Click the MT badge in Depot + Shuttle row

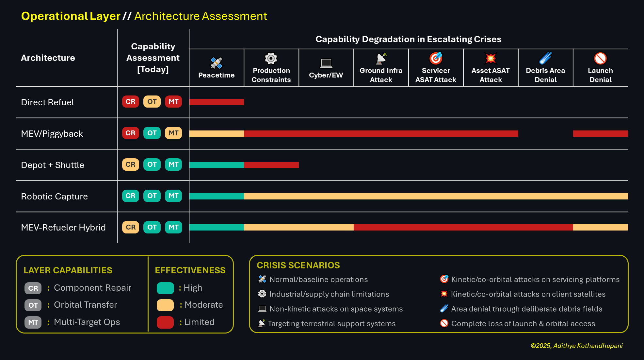173,164
